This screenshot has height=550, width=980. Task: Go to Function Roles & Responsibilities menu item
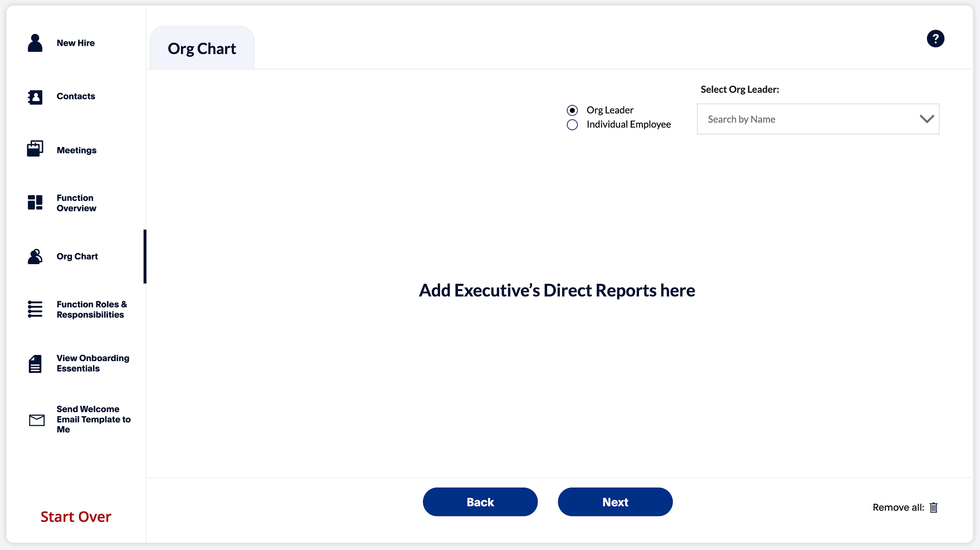(91, 309)
